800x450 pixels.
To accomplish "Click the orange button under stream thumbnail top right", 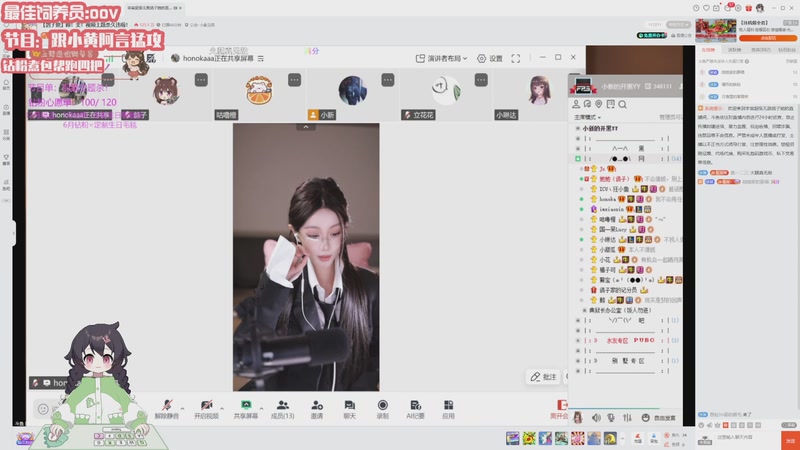I will tap(768, 38).
